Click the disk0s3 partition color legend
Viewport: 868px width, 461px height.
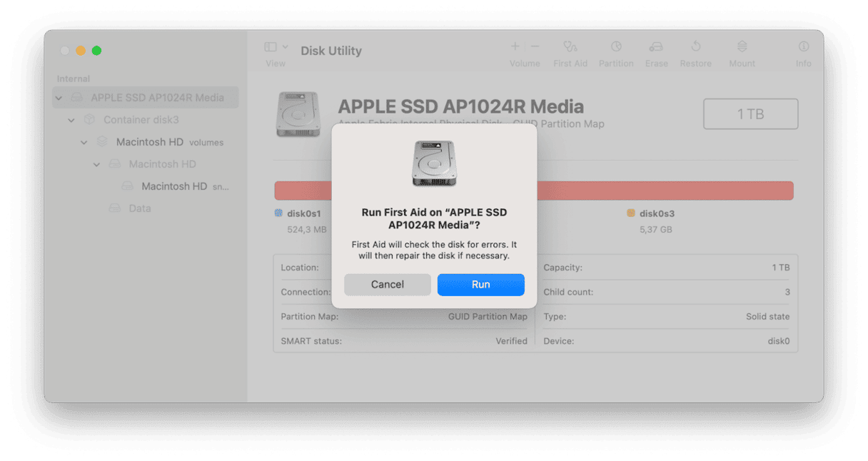click(631, 213)
